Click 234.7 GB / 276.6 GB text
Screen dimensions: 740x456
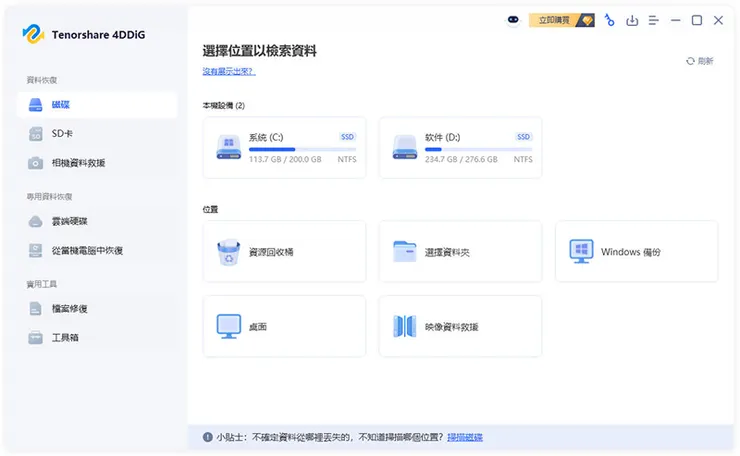pos(461,160)
